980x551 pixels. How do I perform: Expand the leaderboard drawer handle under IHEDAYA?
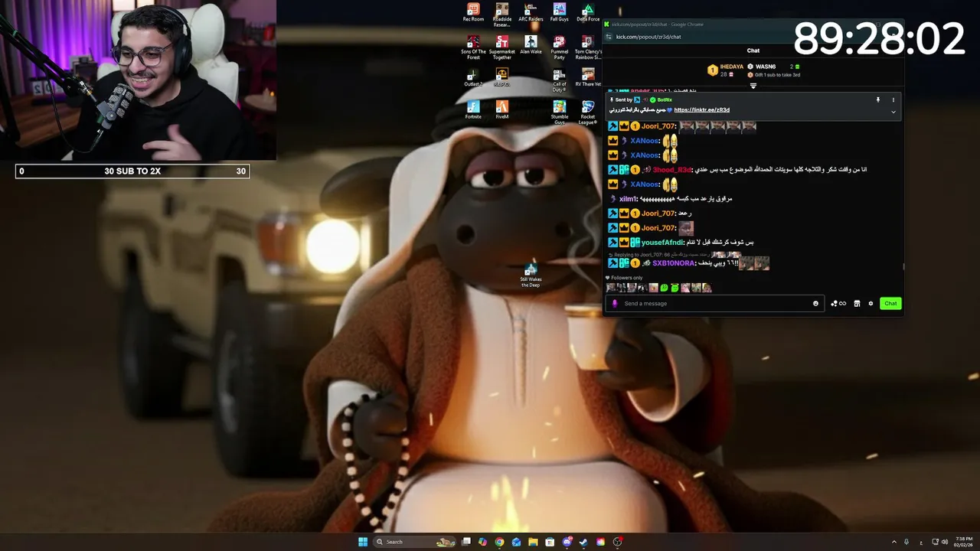tap(753, 86)
